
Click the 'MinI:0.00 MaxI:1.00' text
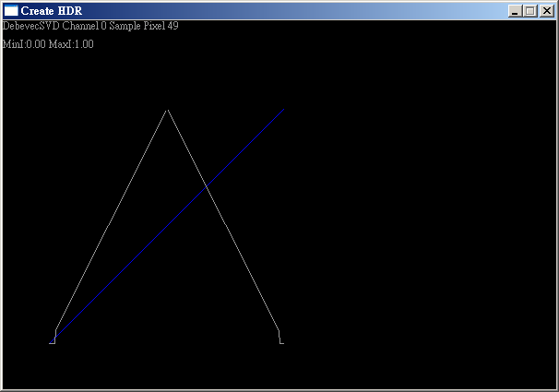[48, 44]
